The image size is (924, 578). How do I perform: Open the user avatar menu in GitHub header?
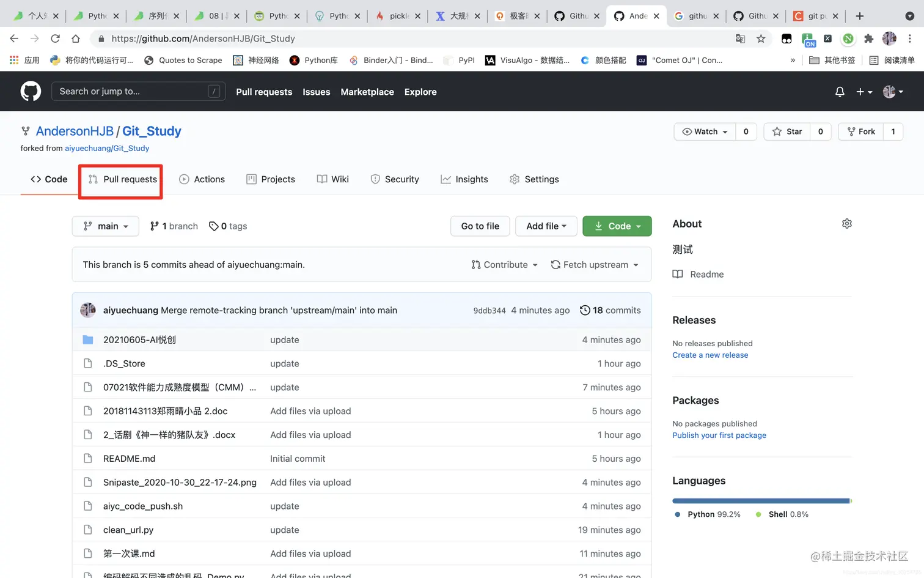point(893,92)
